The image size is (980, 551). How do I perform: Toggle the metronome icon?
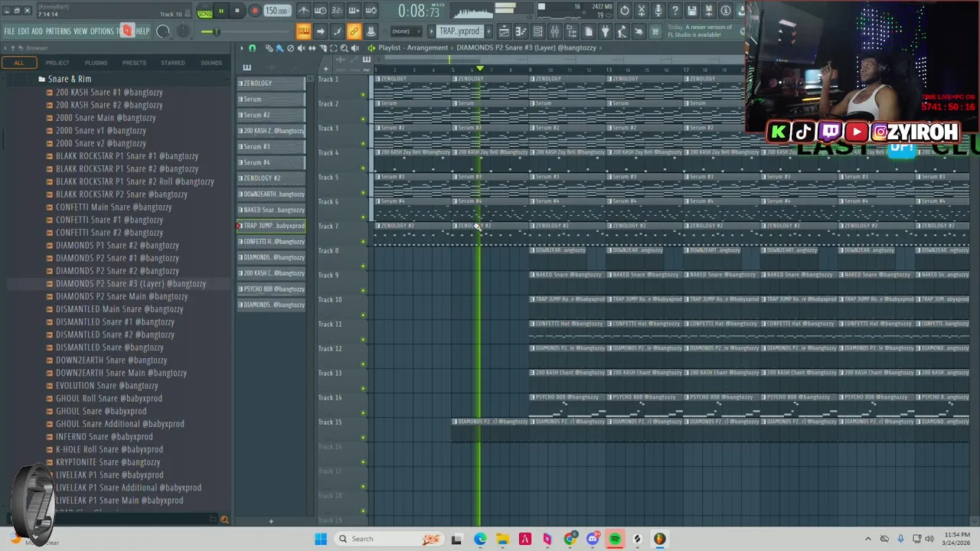[x=303, y=11]
